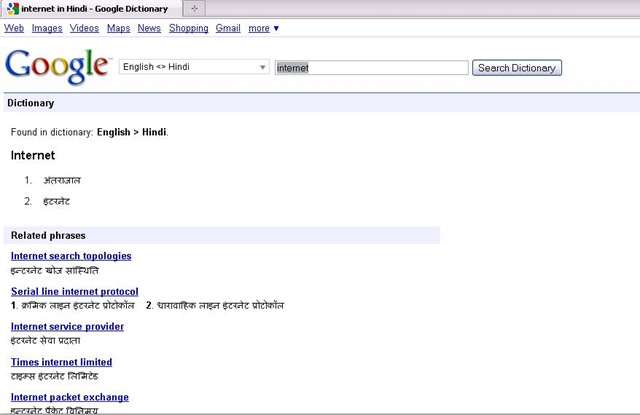Viewport: 640px width, 415px height.
Task: Open 'Internet search topologies' related phrase
Action: coord(71,256)
